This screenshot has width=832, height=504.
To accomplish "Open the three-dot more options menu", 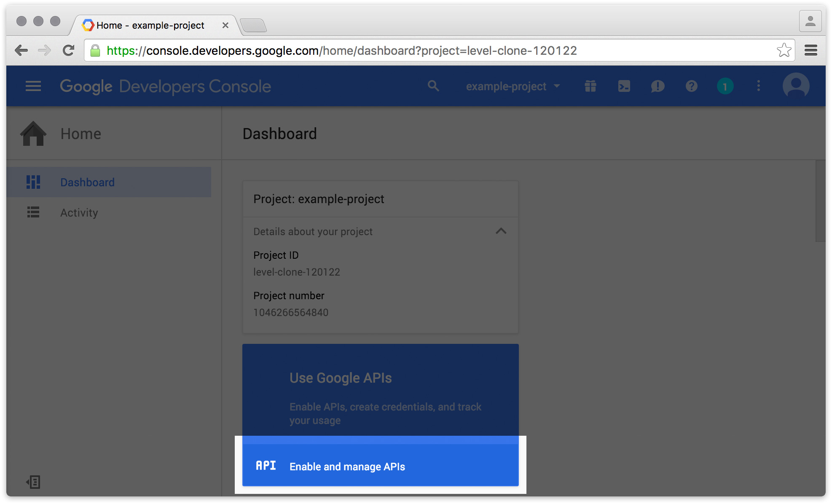I will [x=759, y=86].
